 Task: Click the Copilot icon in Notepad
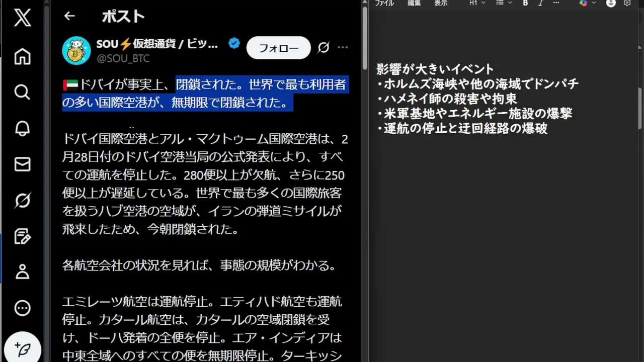tap(583, 3)
